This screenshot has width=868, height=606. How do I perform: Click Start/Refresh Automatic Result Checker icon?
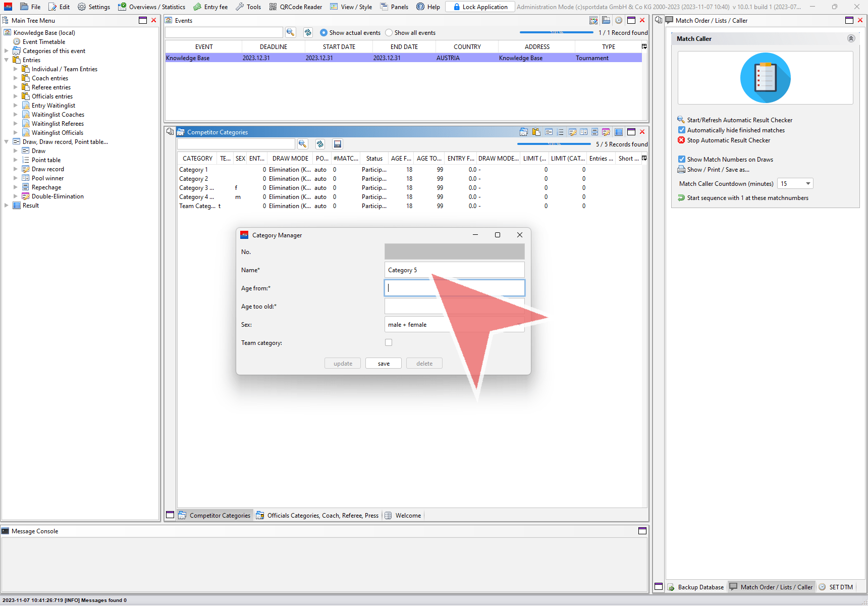[681, 120]
